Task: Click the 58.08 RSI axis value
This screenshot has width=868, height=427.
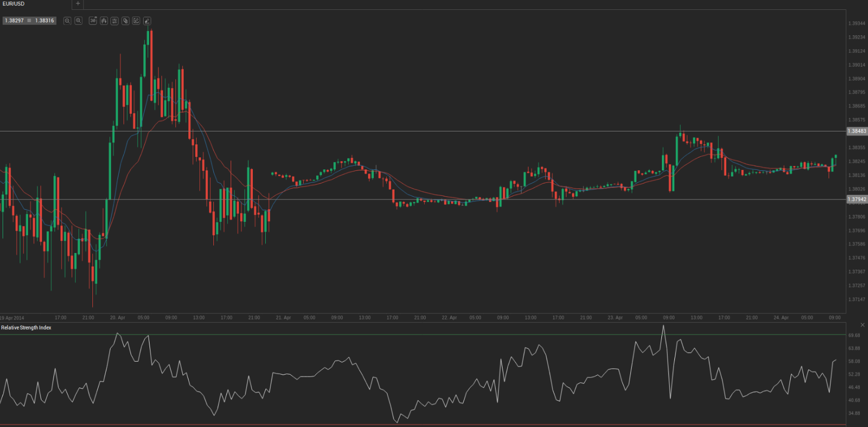Action: point(854,362)
